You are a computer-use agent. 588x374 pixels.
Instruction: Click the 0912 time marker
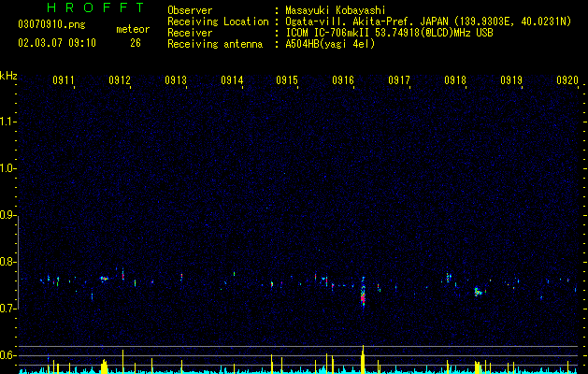[x=120, y=80]
